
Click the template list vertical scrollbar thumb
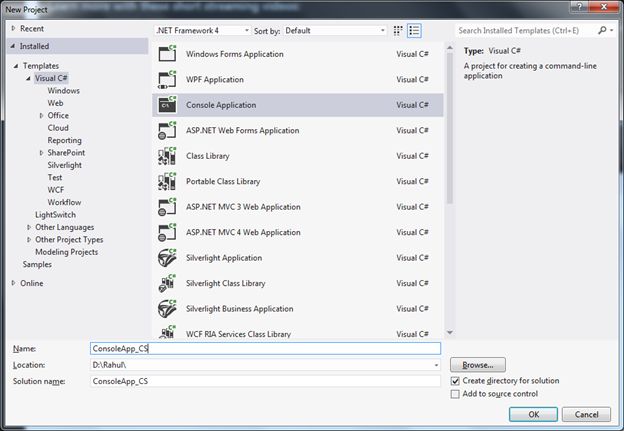click(x=450, y=128)
